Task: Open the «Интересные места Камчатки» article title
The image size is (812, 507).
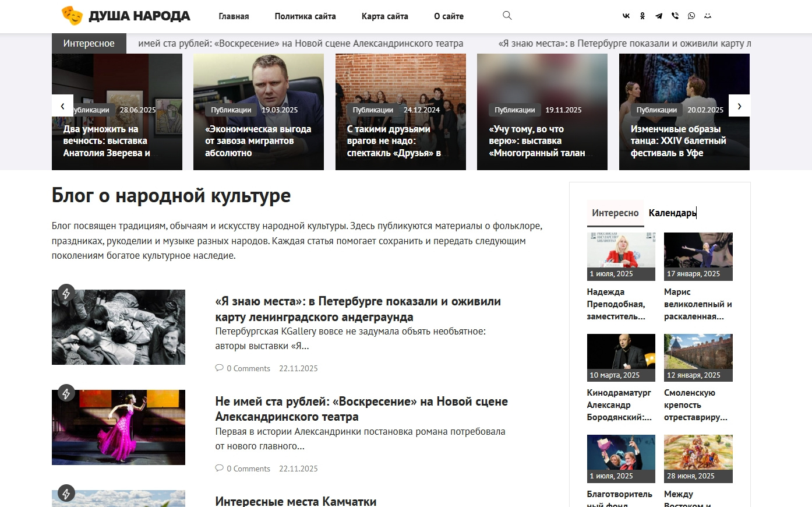Action: (x=296, y=501)
